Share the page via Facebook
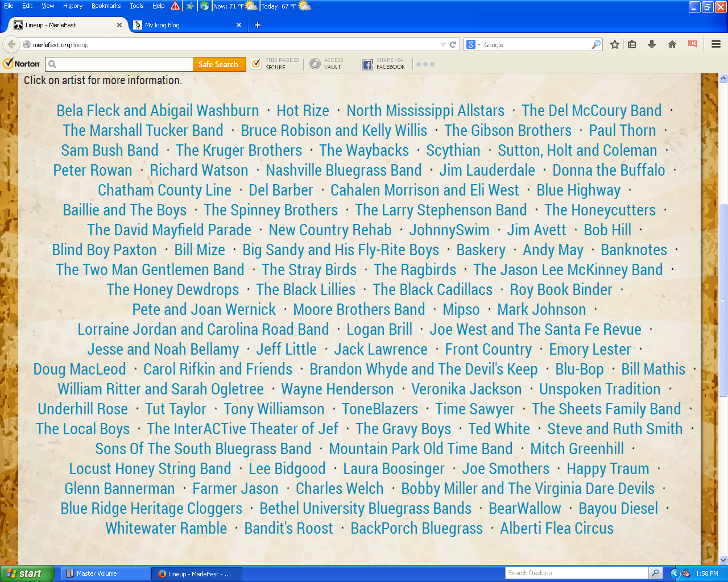This screenshot has height=582, width=728. (384, 64)
